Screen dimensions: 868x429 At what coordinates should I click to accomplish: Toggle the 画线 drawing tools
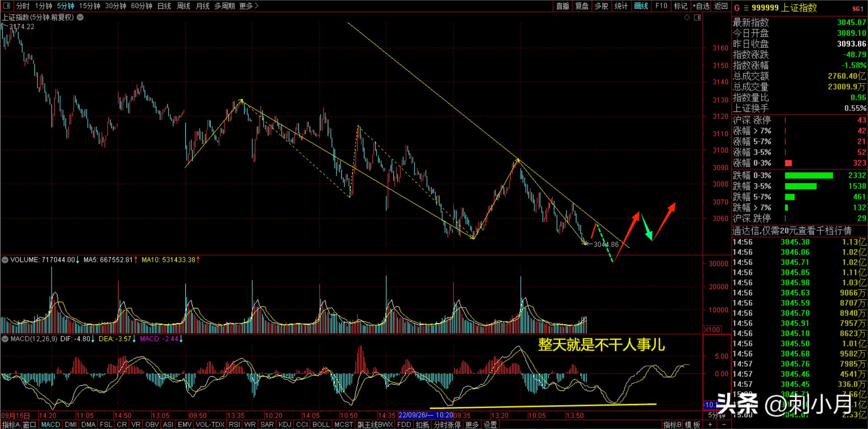click(x=641, y=6)
